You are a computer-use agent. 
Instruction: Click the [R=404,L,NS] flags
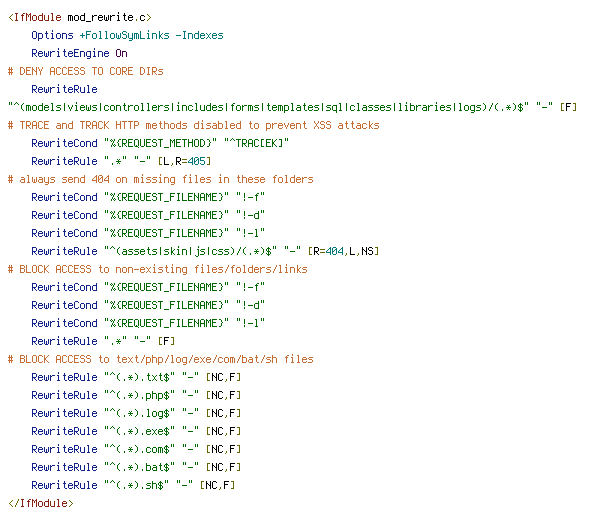tap(343, 251)
